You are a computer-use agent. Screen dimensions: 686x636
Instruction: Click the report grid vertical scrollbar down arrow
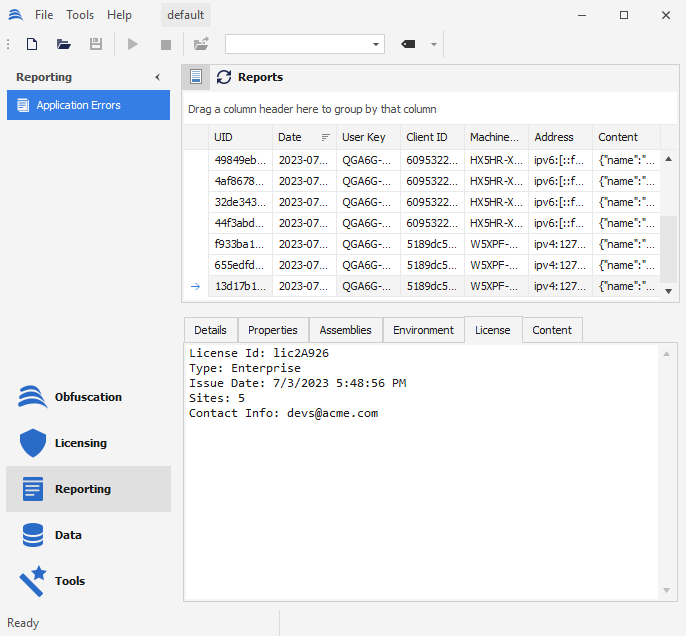(668, 290)
